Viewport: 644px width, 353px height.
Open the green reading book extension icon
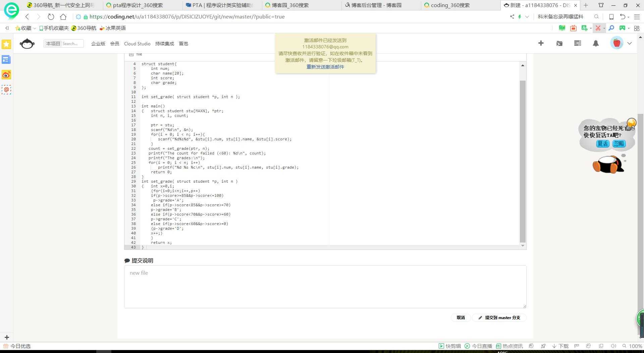562,28
